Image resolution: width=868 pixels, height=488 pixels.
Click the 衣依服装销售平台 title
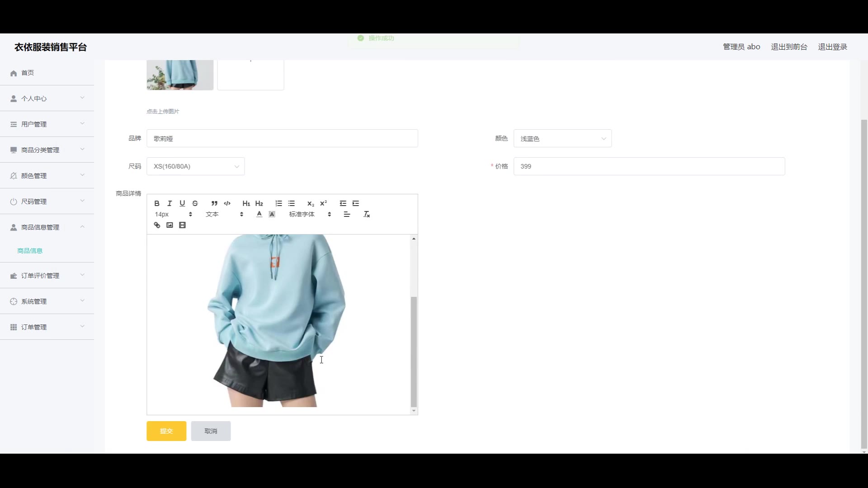point(51,47)
